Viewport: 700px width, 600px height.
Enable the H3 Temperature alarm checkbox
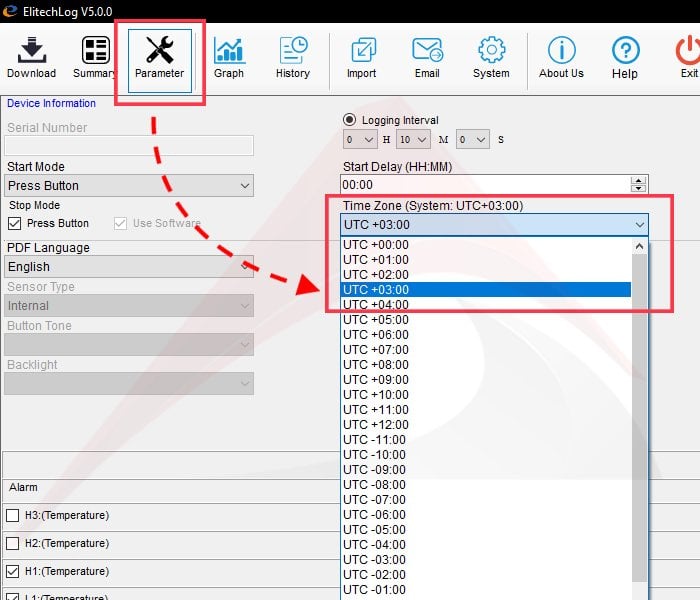[x=13, y=516]
